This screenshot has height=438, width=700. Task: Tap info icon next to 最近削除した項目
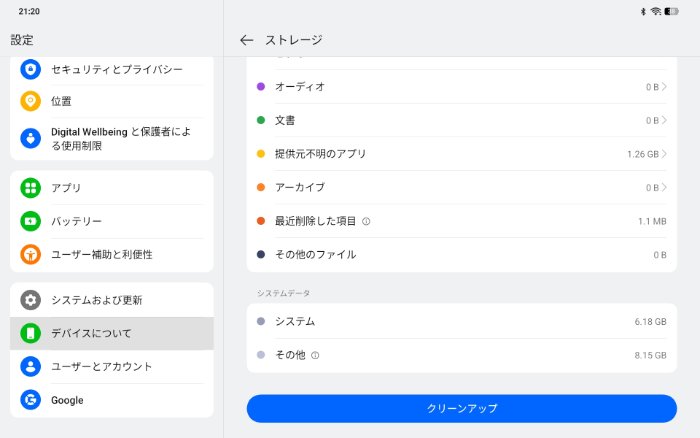pyautogui.click(x=366, y=221)
